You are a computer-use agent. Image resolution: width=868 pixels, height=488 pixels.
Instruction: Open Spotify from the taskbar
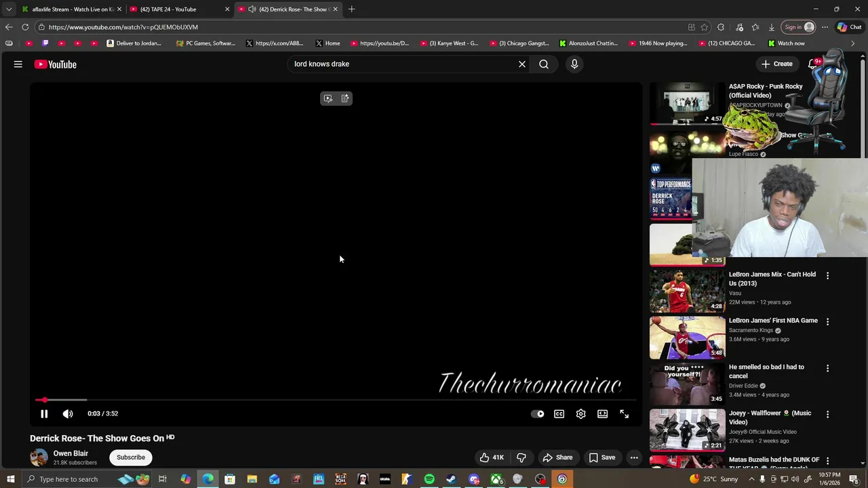click(429, 479)
